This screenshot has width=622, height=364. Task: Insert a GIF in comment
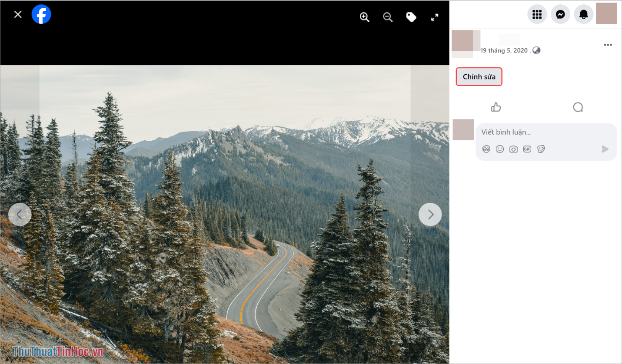527,149
